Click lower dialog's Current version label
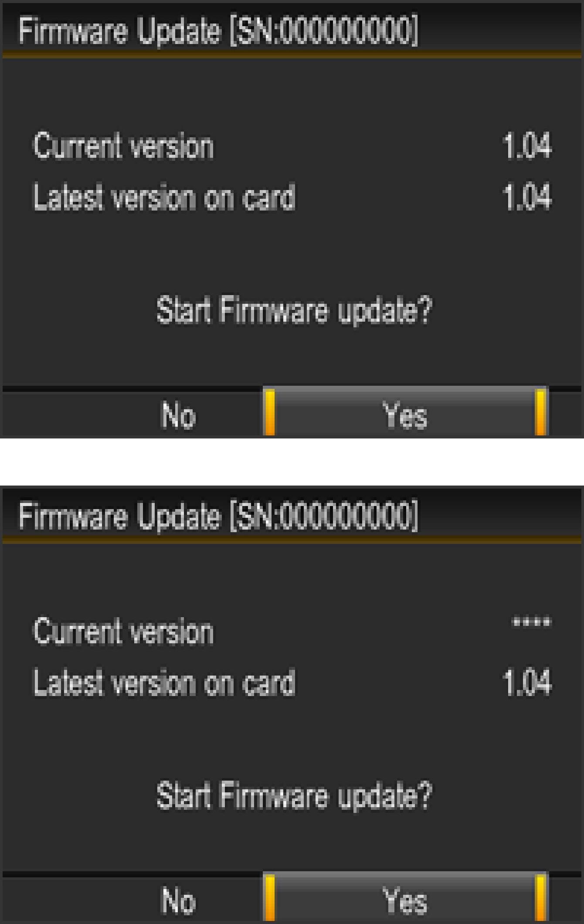 [123, 632]
